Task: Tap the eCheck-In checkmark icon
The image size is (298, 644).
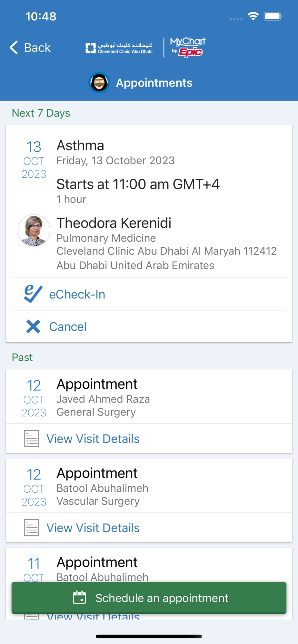Action: click(x=33, y=294)
